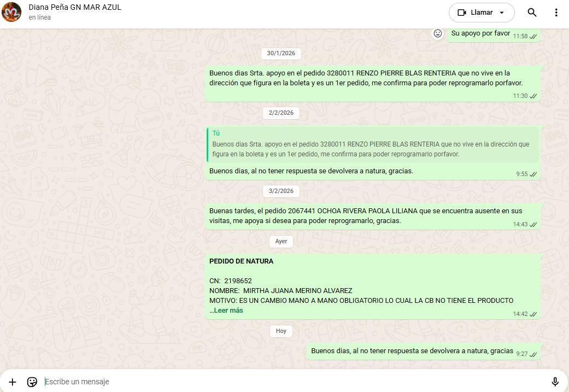Open the three-dot chat menu
569x392 pixels.
pos(556,13)
